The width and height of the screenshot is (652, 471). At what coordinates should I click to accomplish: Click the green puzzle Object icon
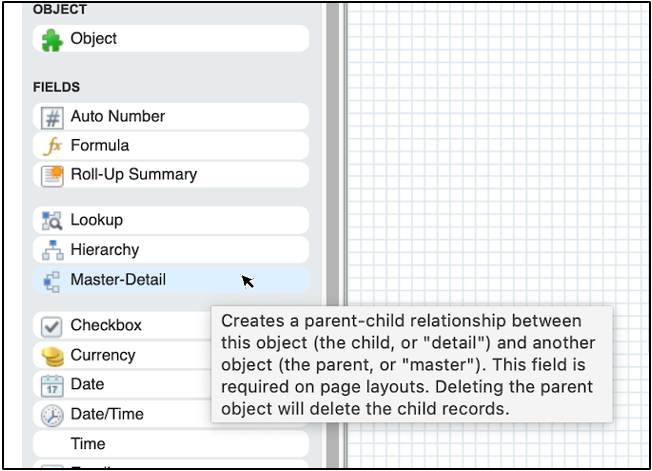coord(51,39)
